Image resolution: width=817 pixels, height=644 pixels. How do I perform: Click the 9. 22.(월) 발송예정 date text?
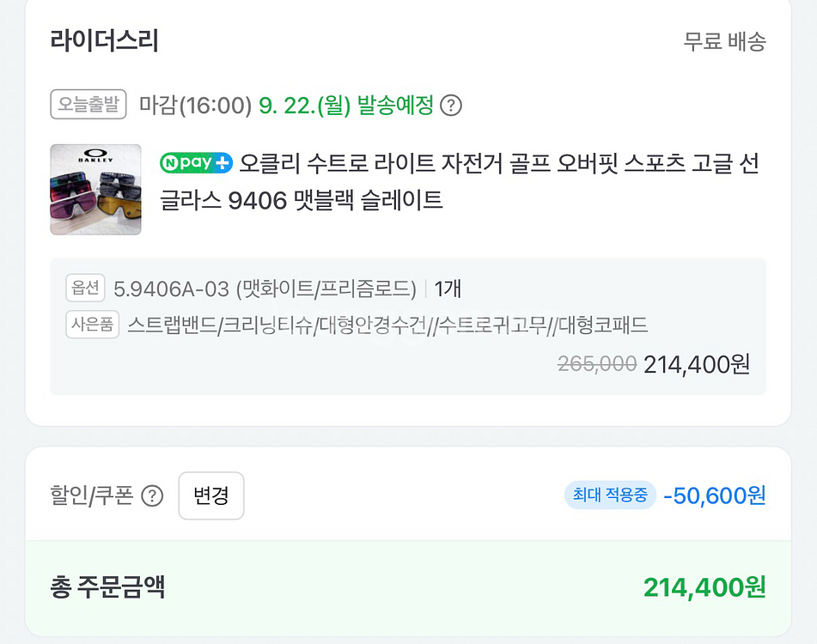[x=346, y=106]
